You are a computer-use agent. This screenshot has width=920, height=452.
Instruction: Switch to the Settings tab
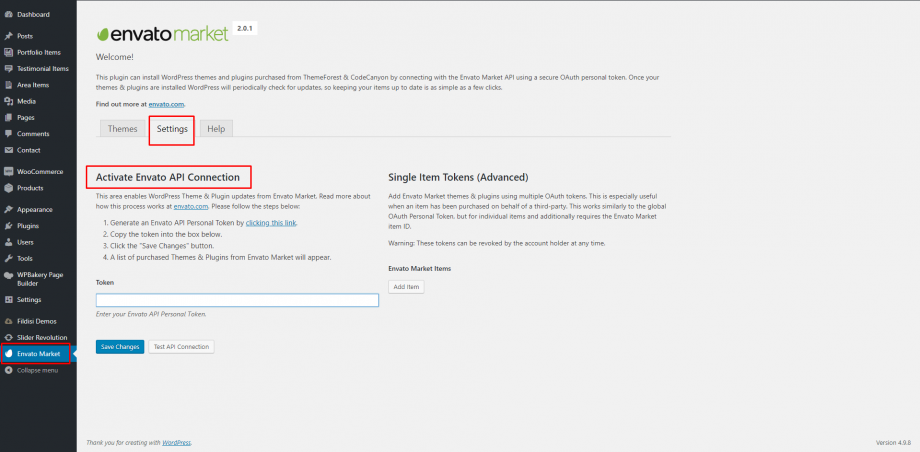pyautogui.click(x=172, y=129)
